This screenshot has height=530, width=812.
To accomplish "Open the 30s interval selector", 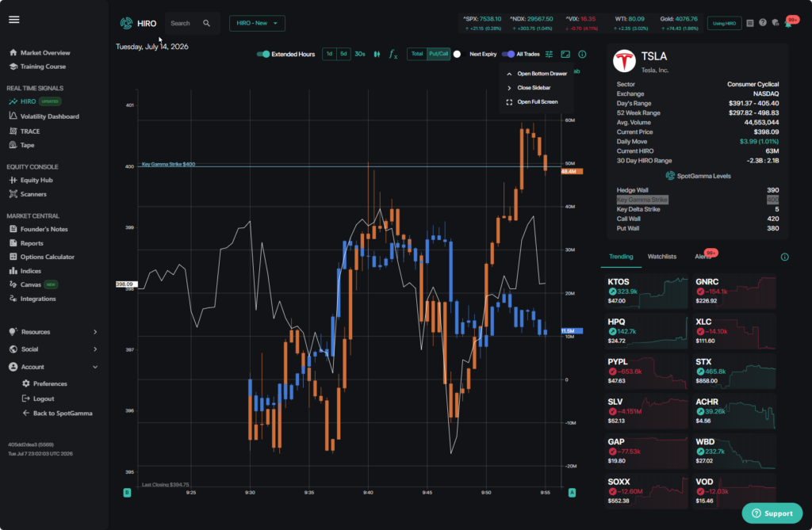I will tap(360, 54).
